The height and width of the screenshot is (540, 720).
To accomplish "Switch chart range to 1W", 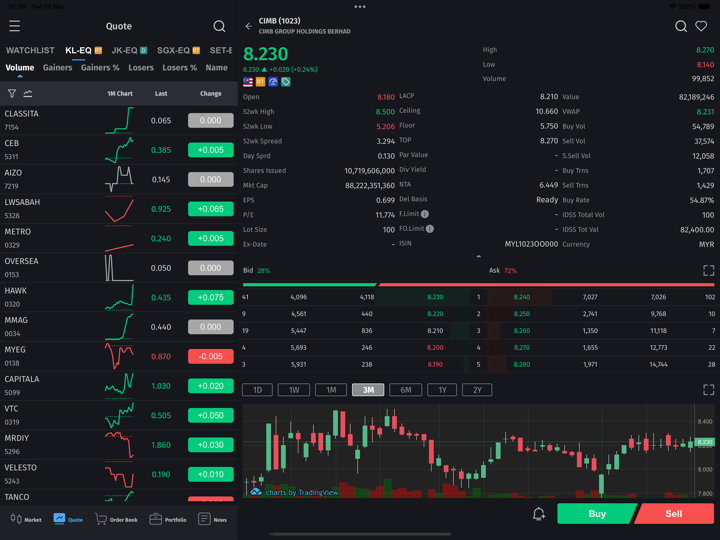I will click(293, 390).
